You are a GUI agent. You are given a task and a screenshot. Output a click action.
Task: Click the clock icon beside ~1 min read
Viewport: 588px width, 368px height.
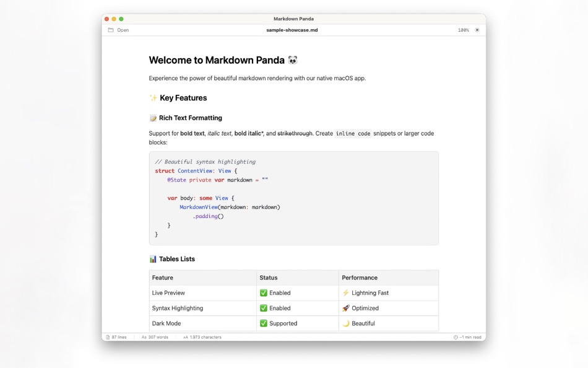pos(456,337)
